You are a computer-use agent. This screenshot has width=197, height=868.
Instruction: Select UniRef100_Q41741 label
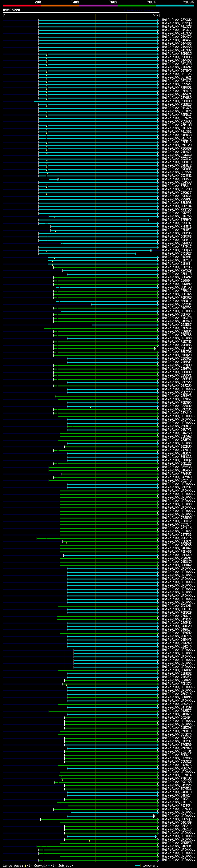click(177, 139)
